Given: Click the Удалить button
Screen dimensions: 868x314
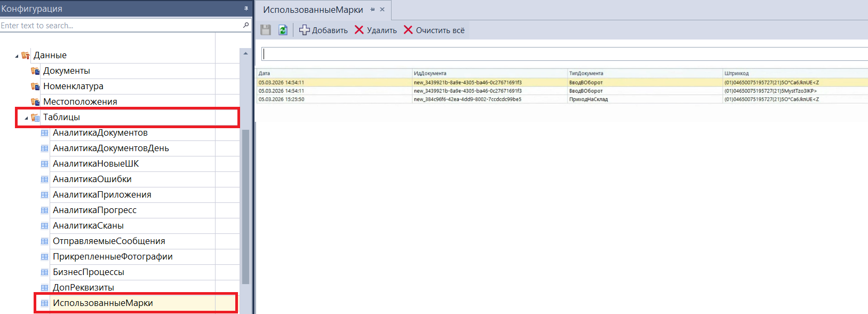Looking at the screenshot, I should (376, 30).
